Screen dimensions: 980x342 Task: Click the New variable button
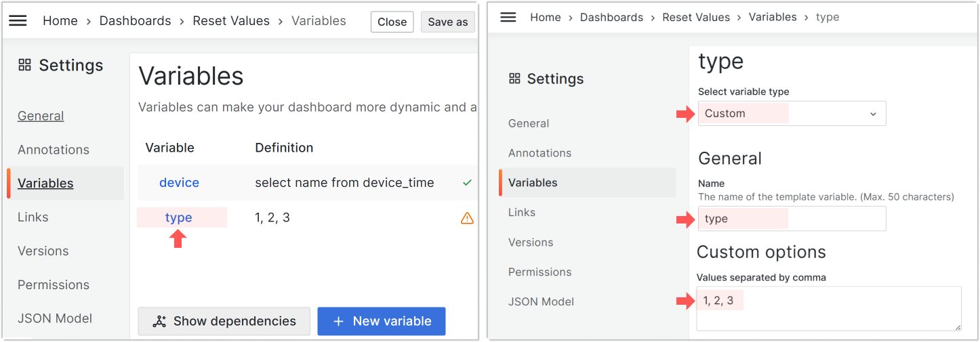click(381, 322)
